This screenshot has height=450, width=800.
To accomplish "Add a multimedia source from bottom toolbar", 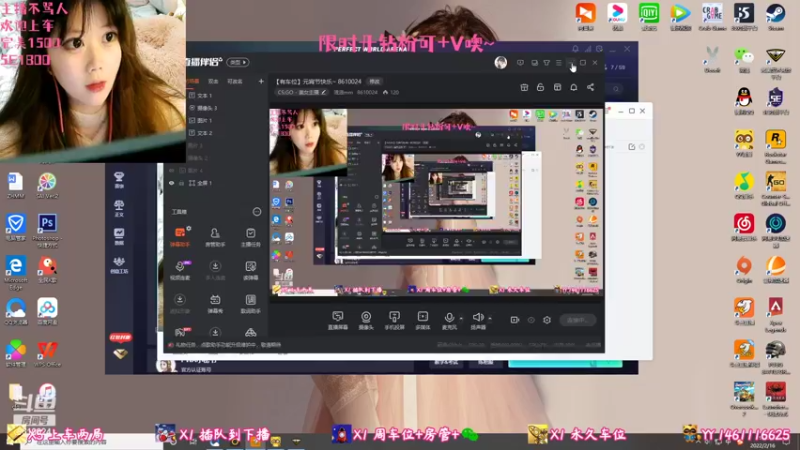I will click(x=423, y=320).
